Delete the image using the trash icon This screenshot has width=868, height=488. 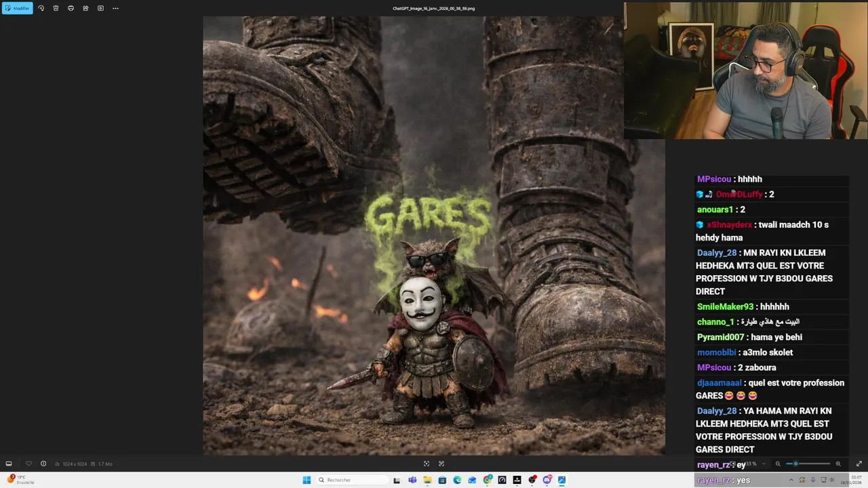[x=56, y=8]
